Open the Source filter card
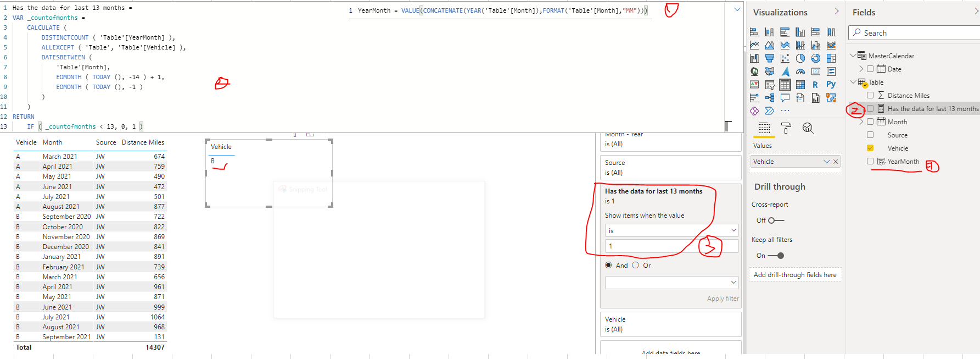Image resolution: width=980 pixels, height=359 pixels. pyautogui.click(x=671, y=168)
